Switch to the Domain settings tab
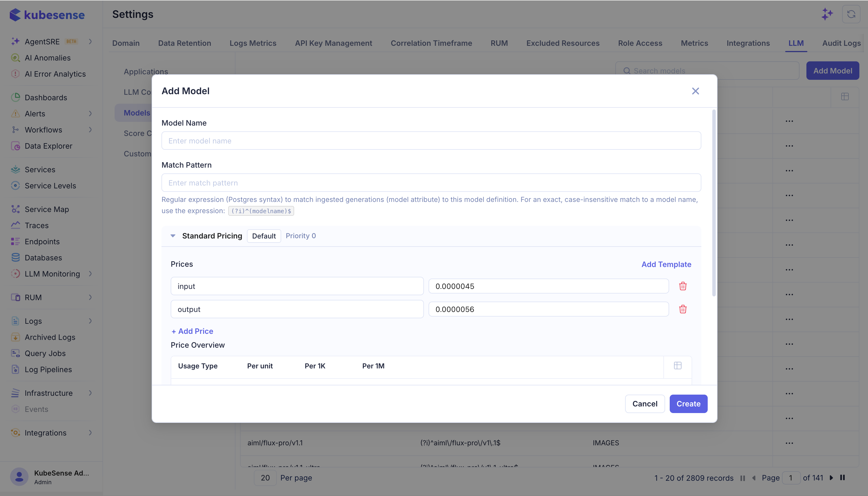 point(126,43)
